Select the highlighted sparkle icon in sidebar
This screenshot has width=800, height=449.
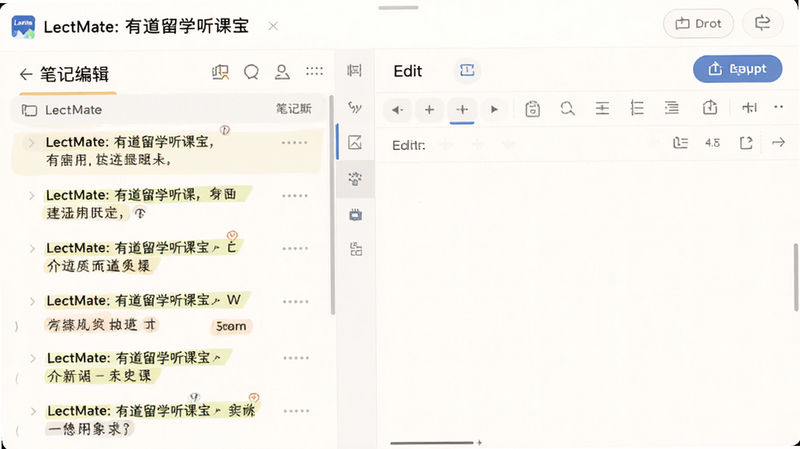(355, 179)
